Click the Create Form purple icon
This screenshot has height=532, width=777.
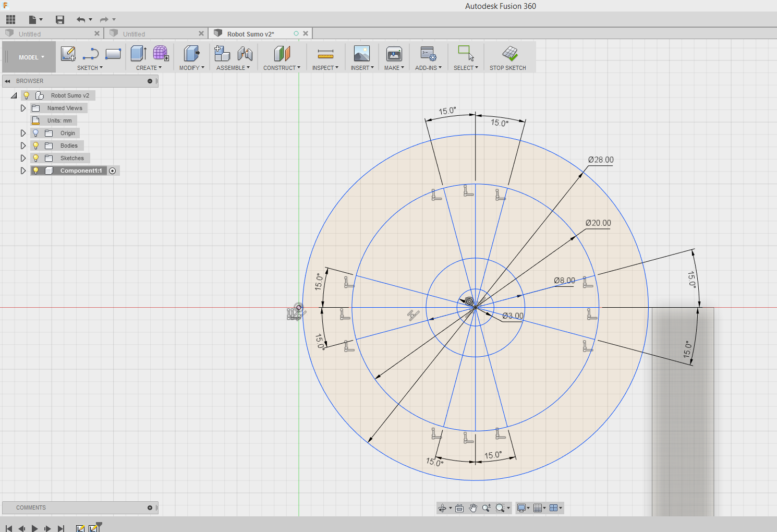click(161, 53)
